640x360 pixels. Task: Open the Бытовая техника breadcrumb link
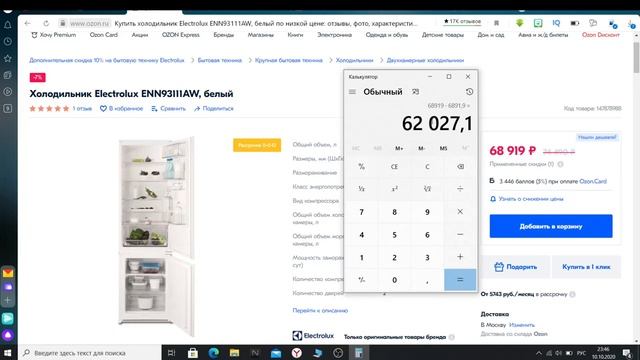click(220, 60)
